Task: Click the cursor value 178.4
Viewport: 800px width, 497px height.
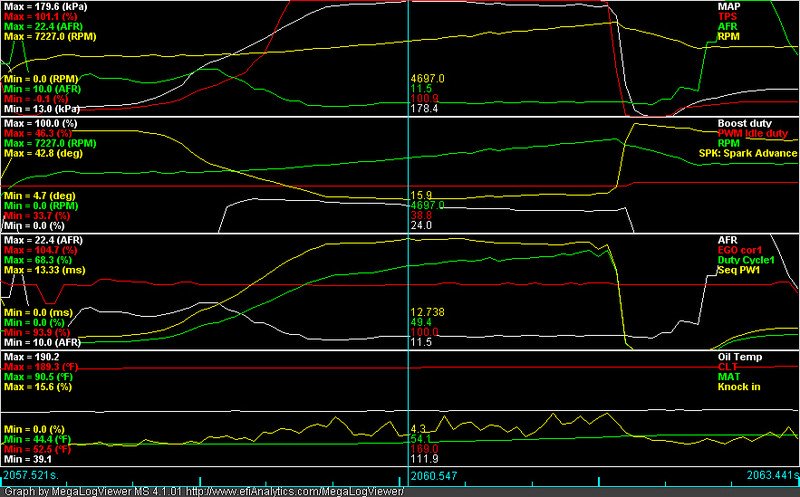Action: (x=424, y=109)
